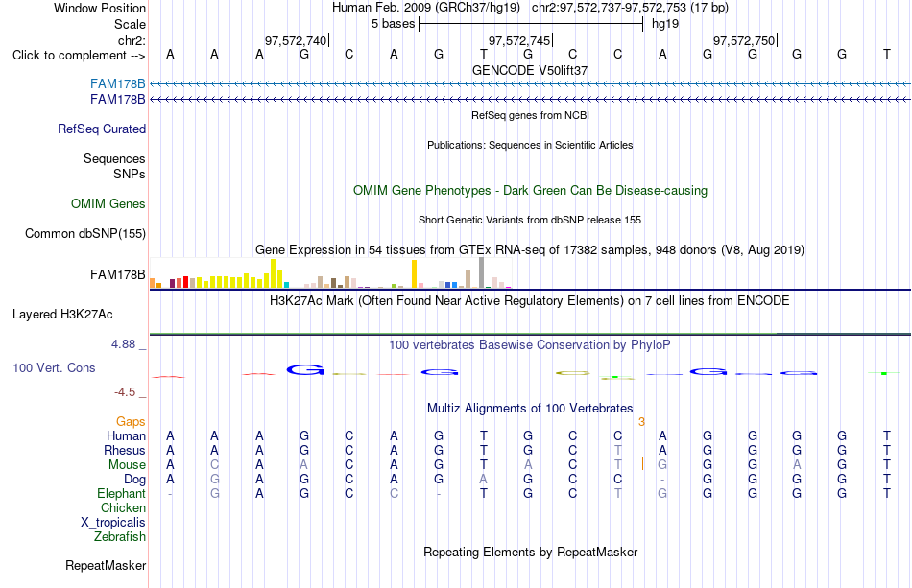Click the Rhesus species row label

[125, 451]
